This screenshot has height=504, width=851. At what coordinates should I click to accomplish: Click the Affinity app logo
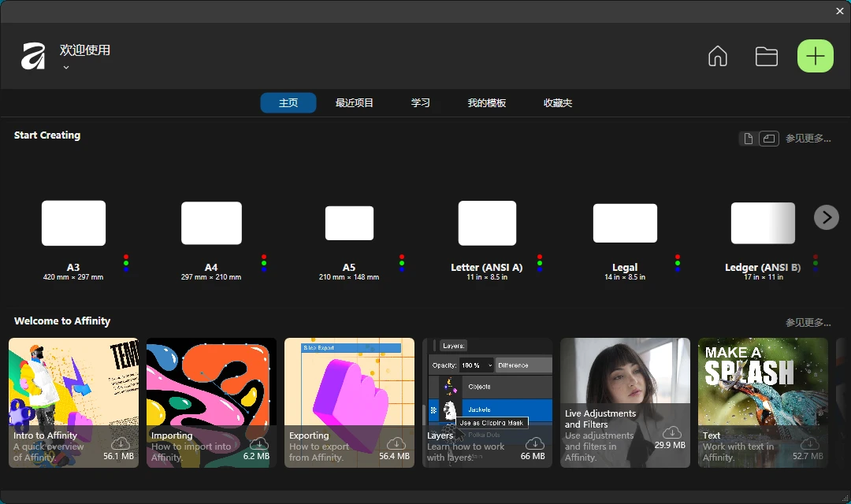coord(32,55)
